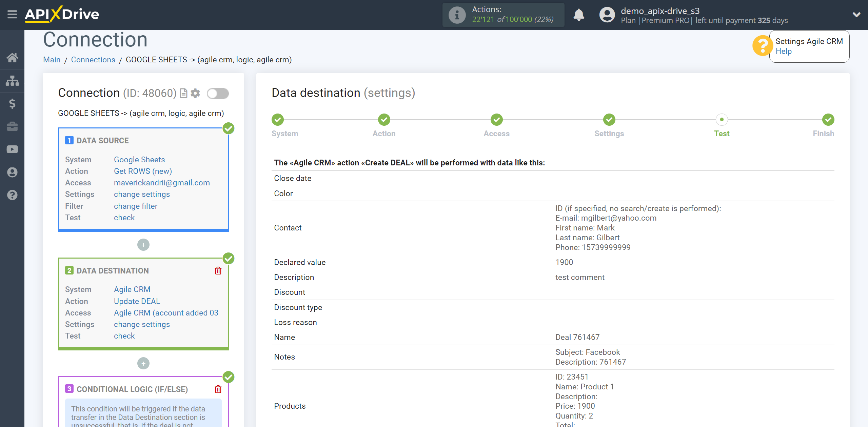The width and height of the screenshot is (868, 427).
Task: Select Phone: 15739999999 text
Action: coord(593,247)
